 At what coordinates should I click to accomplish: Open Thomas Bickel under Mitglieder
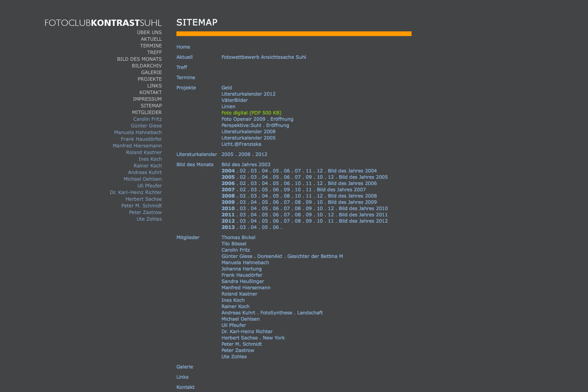pyautogui.click(x=238, y=237)
